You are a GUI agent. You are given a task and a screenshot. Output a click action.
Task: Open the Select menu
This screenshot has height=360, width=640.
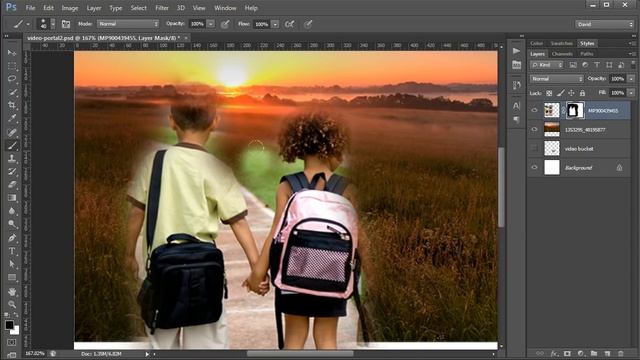(x=138, y=8)
